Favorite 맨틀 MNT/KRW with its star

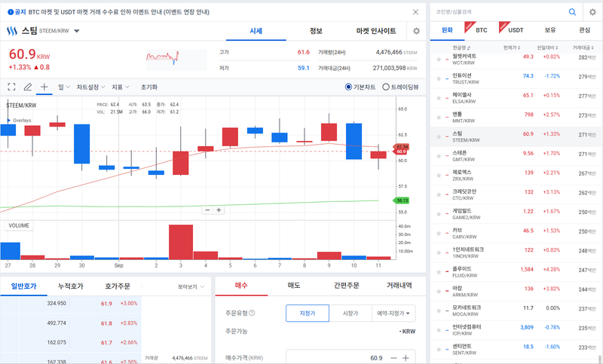(439, 118)
